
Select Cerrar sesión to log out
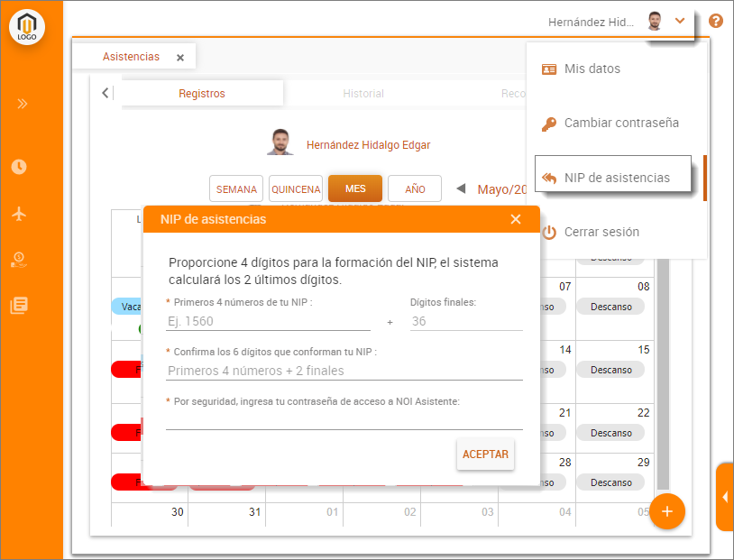(601, 232)
